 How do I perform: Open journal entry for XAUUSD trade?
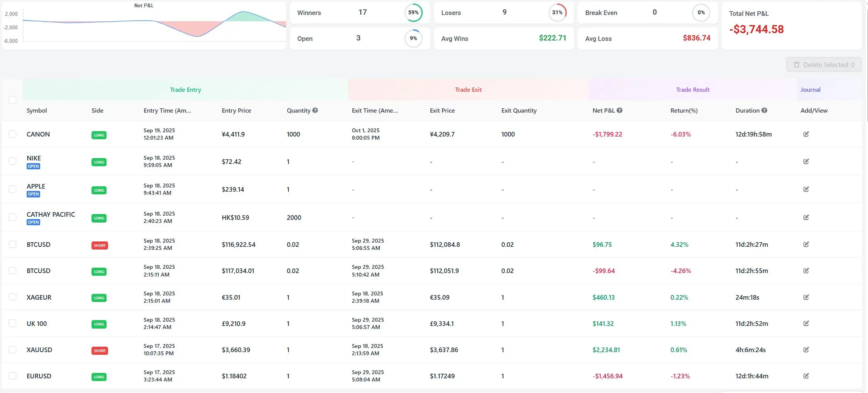point(806,350)
